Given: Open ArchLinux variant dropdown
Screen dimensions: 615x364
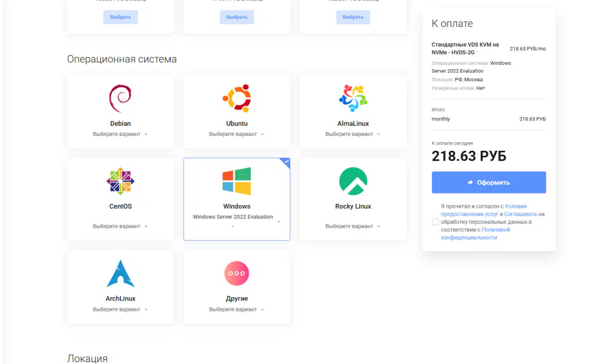Looking at the screenshot, I should click(x=120, y=309).
